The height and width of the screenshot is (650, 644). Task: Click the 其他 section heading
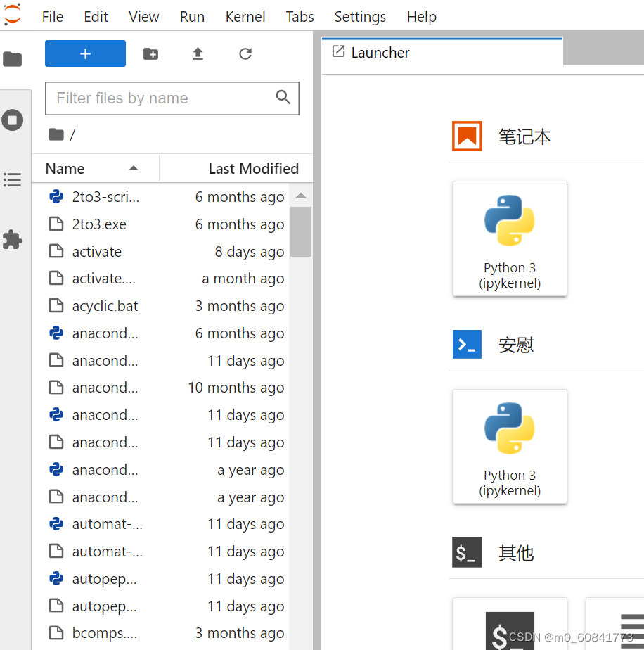[x=516, y=553]
